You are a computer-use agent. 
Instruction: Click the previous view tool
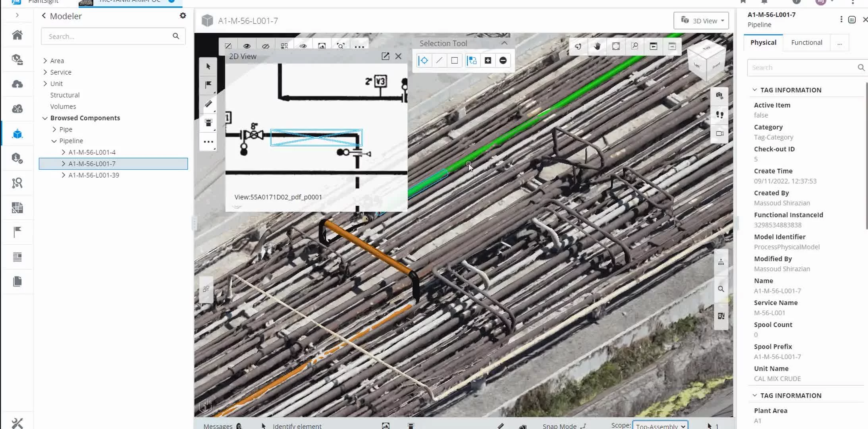(x=653, y=46)
